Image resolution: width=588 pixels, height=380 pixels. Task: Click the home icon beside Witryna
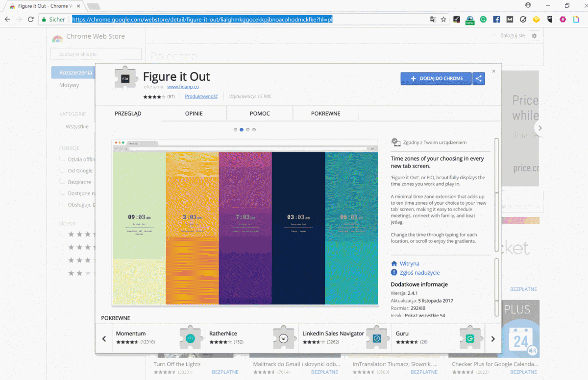(394, 263)
